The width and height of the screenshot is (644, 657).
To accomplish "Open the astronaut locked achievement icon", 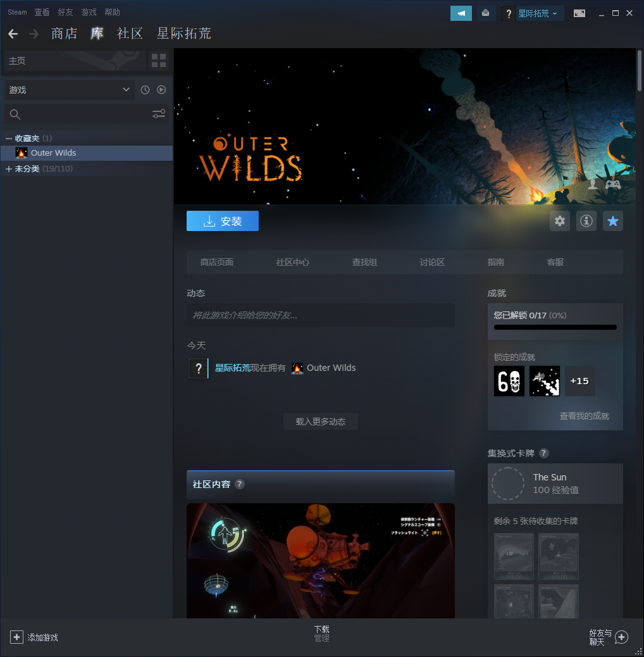I will [544, 381].
